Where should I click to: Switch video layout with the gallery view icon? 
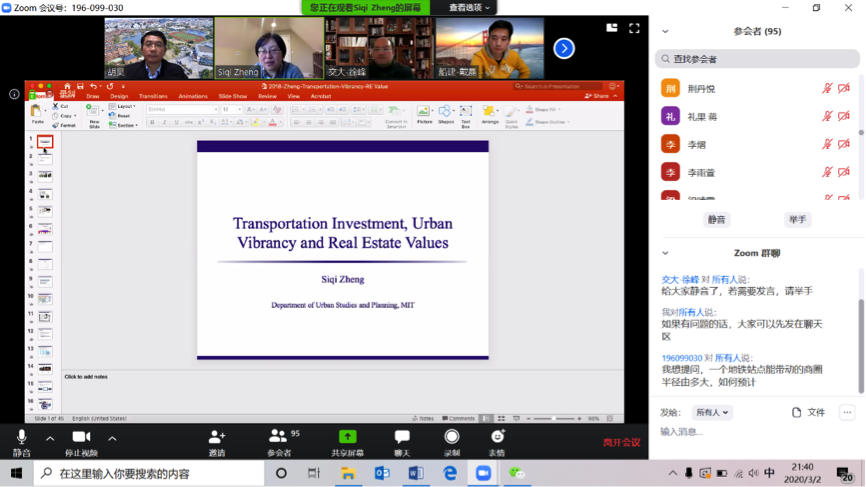[x=612, y=28]
